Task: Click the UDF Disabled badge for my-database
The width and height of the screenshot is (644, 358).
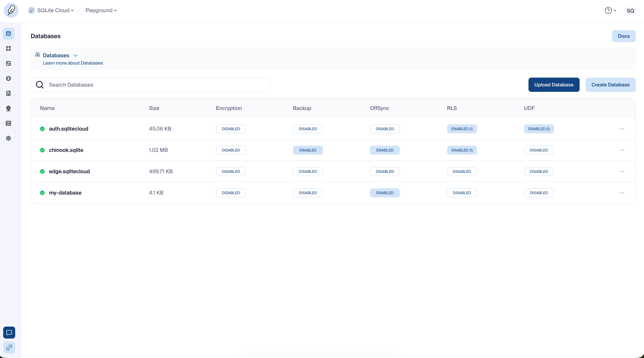Action: point(539,193)
